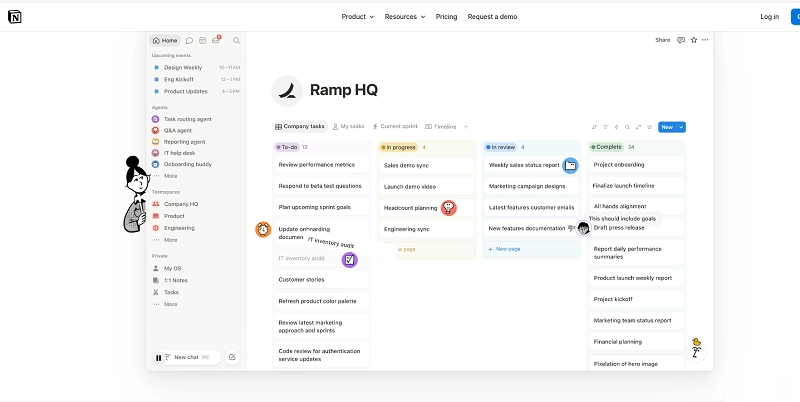Open Sales demo sync card
The height and width of the screenshot is (402, 800).
coord(427,165)
